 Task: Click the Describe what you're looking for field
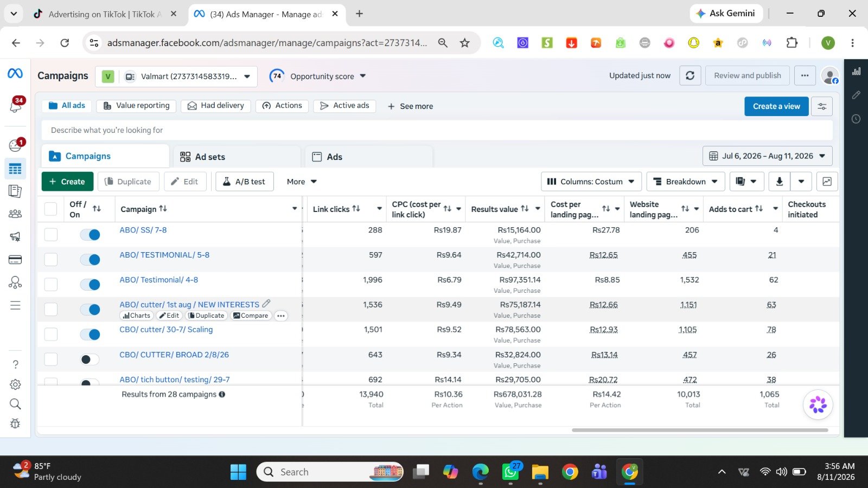(x=437, y=130)
